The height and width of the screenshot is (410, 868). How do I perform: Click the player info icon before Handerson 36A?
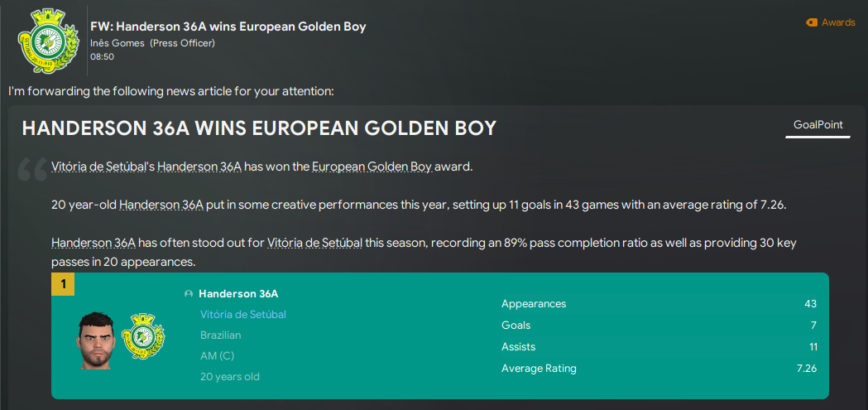(189, 294)
